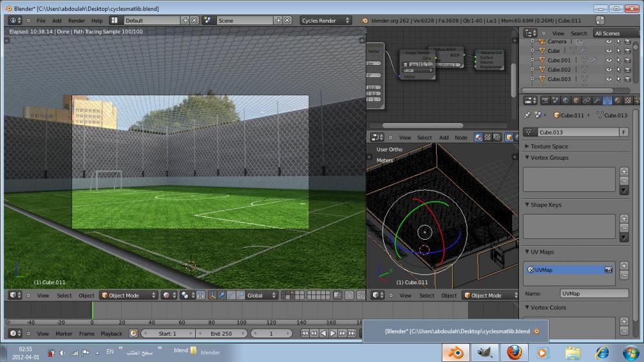The image size is (644, 362).
Task: Open the File menu
Action: coord(41,20)
